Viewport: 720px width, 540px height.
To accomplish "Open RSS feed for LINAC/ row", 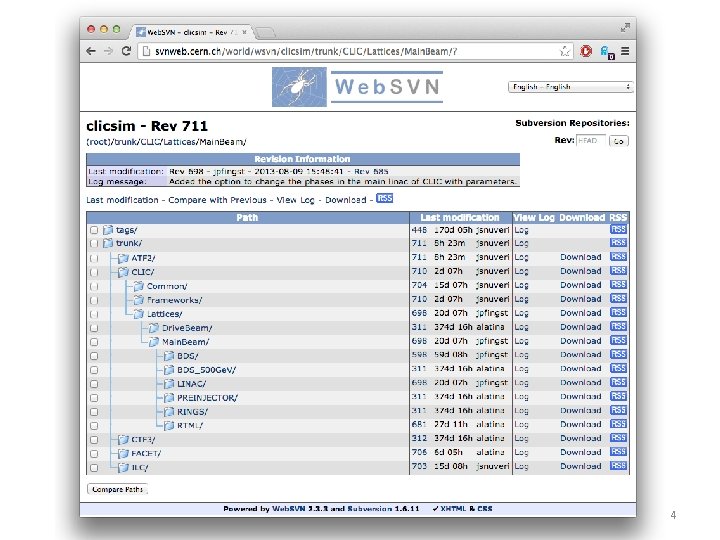I will [618, 382].
